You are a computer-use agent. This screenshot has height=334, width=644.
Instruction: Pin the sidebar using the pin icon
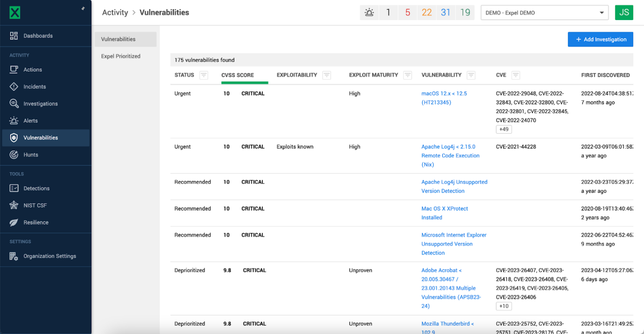pos(83,8)
